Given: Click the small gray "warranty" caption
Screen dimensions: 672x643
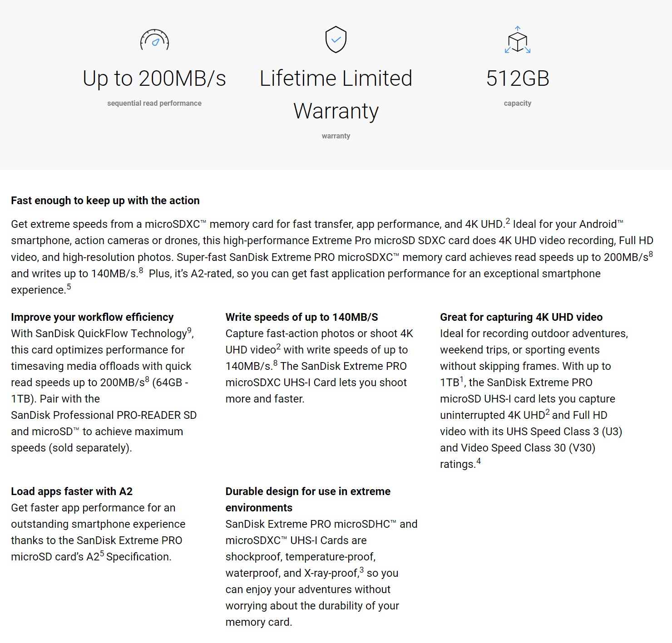Looking at the screenshot, I should coord(336,136).
